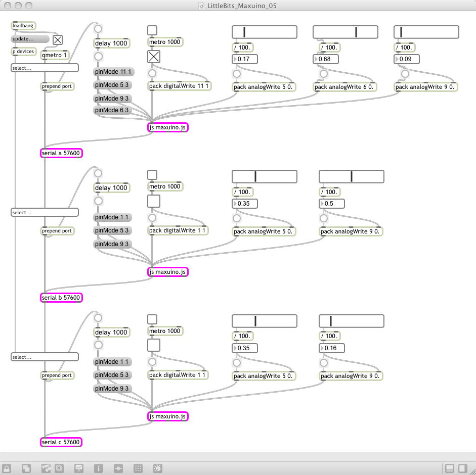Click the window resize grip corner
The image size is (476, 475).
472,471
